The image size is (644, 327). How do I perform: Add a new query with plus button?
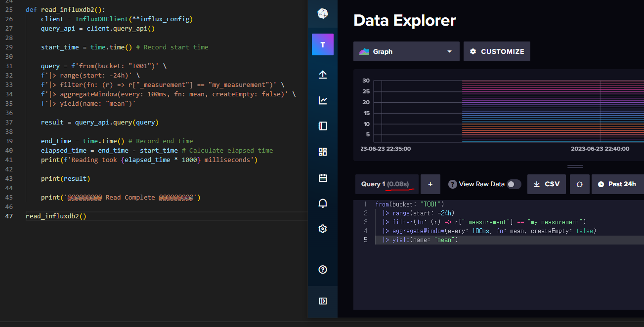pos(430,184)
